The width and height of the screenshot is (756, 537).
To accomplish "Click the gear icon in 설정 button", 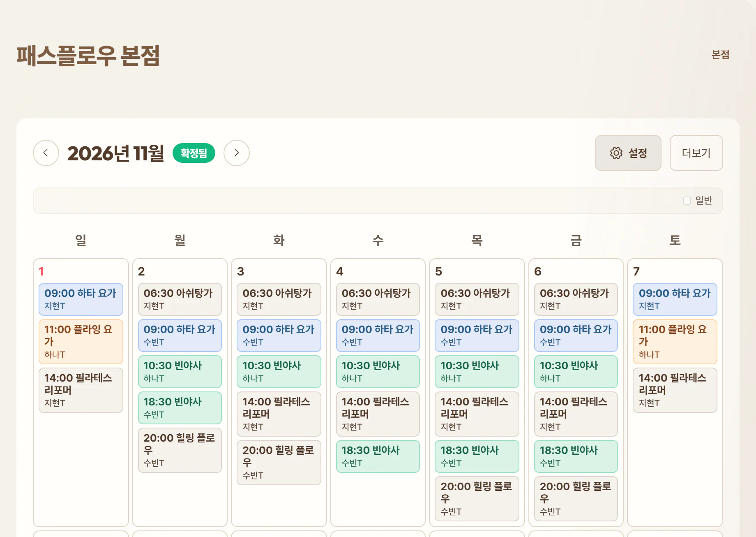I will (616, 153).
